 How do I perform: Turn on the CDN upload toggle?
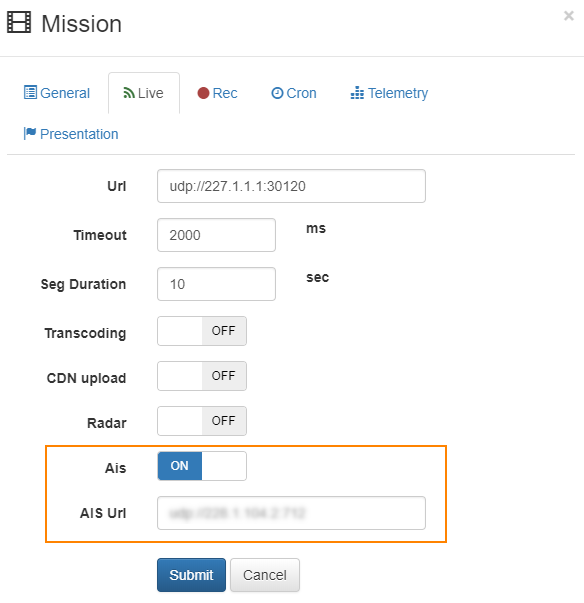(202, 376)
